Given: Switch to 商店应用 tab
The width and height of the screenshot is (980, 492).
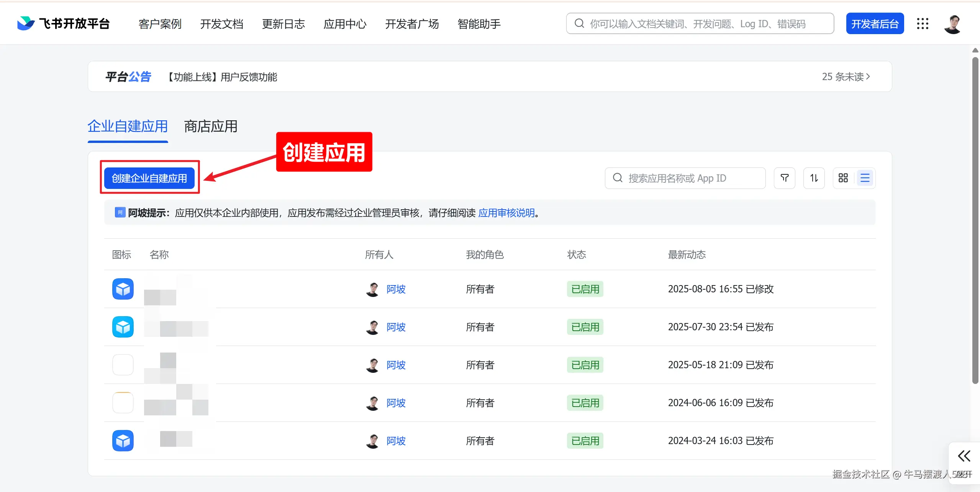Looking at the screenshot, I should (211, 126).
